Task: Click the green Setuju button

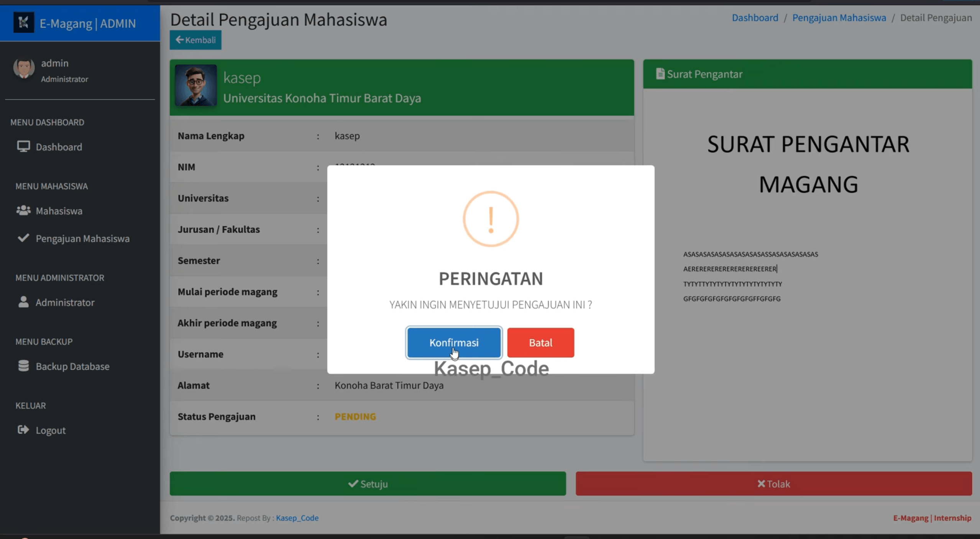Action: point(368,484)
